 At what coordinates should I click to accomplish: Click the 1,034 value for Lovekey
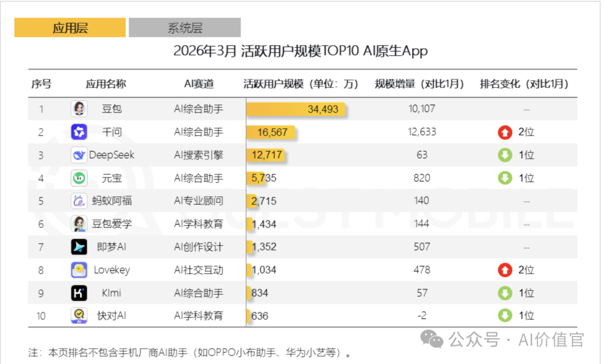pyautogui.click(x=264, y=270)
